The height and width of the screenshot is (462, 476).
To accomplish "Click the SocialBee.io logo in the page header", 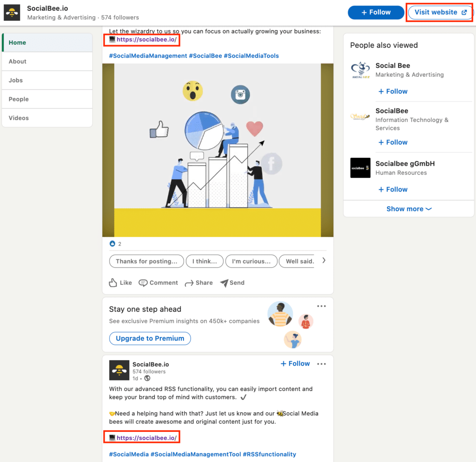I will pos(12,13).
